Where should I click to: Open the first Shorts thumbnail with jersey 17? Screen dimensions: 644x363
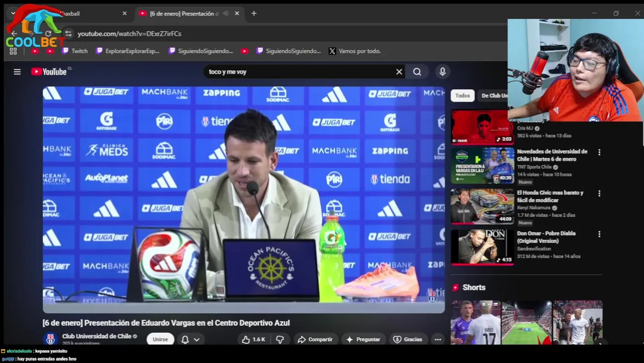point(475,323)
